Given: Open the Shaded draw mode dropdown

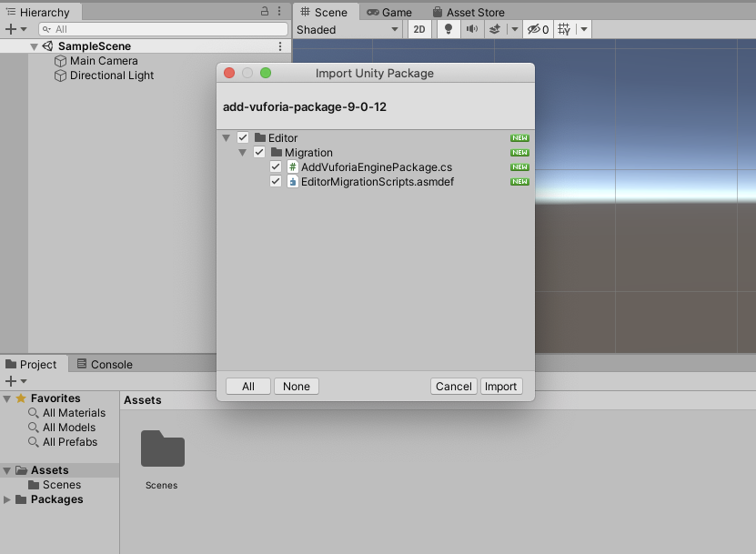Looking at the screenshot, I should (x=348, y=30).
